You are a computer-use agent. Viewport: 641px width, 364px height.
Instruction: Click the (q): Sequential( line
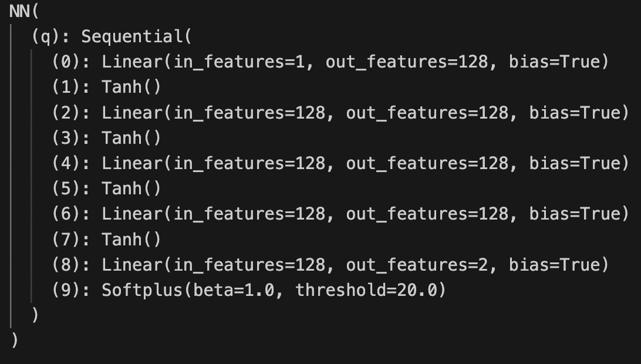coord(111,37)
